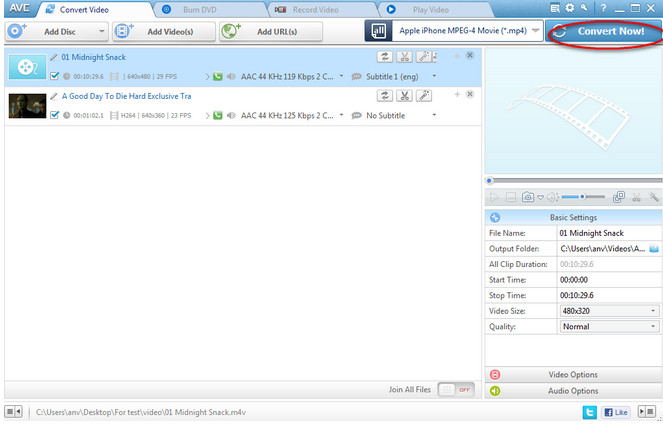Open the snapshot options arrow
The width and height of the screenshot is (663, 425).
point(540,197)
